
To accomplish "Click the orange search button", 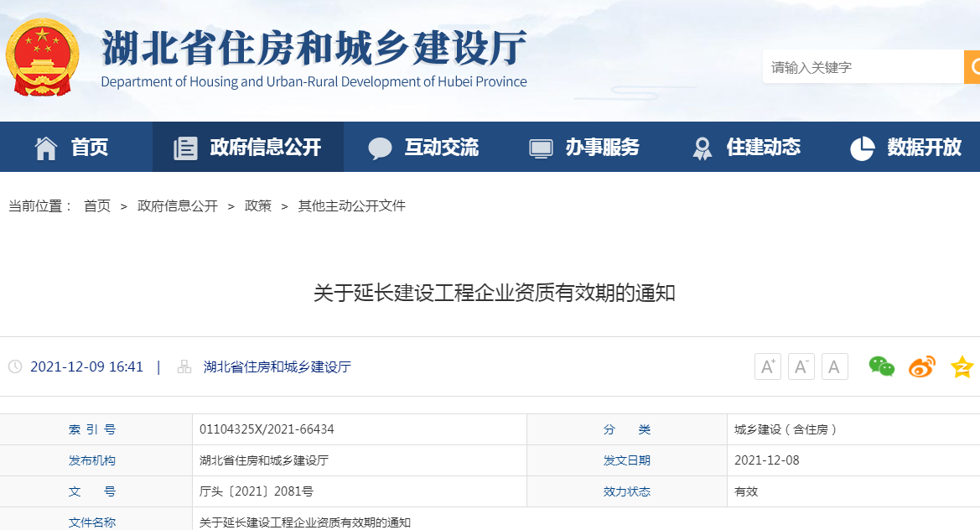I will (x=972, y=67).
